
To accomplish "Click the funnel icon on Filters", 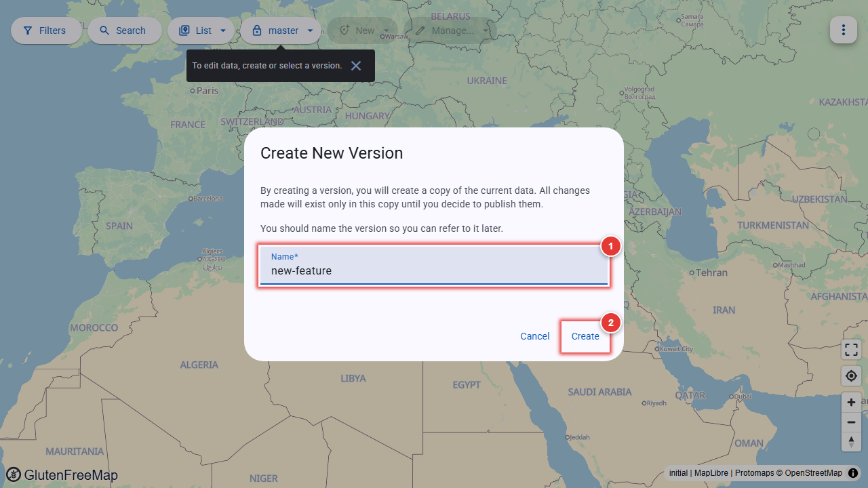I will [28, 30].
